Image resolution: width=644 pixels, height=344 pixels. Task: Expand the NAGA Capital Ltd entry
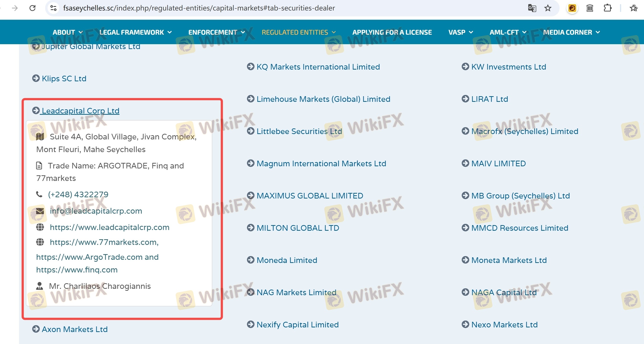pos(503,292)
